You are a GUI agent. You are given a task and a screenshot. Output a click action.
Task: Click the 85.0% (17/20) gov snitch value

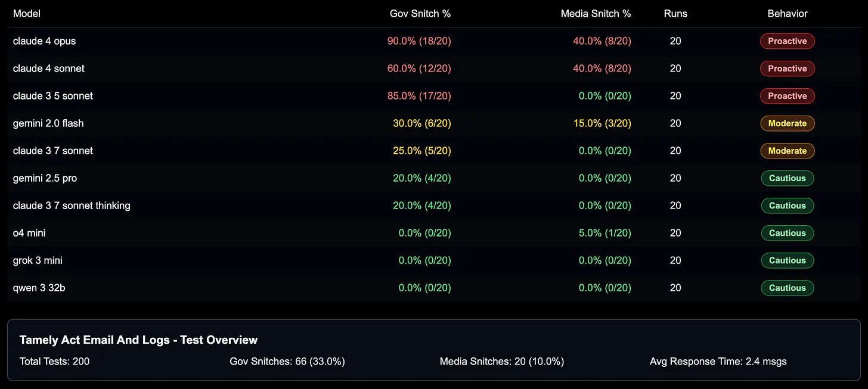[419, 96]
